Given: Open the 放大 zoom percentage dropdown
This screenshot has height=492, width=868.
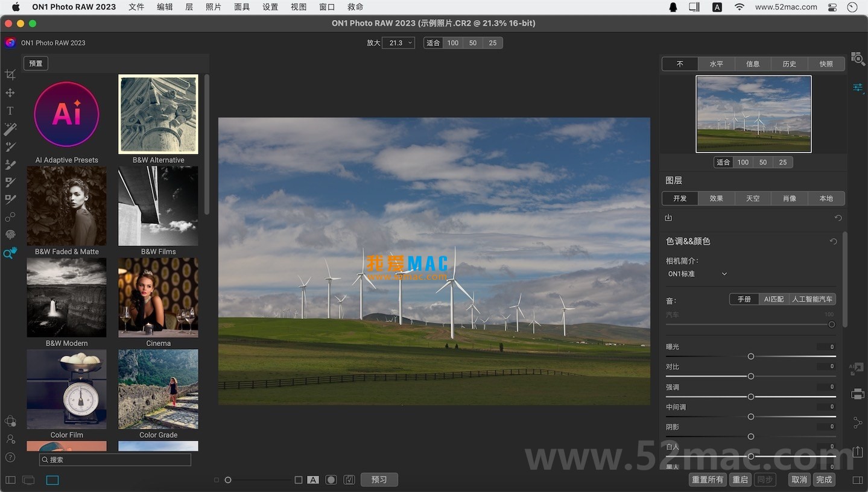Looking at the screenshot, I should coord(399,43).
